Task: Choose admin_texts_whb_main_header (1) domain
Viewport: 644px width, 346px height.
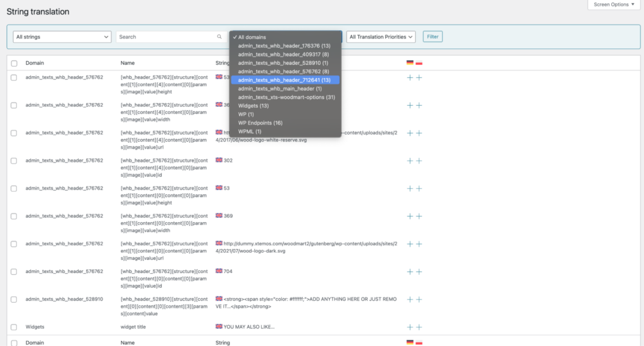Action: point(285,89)
